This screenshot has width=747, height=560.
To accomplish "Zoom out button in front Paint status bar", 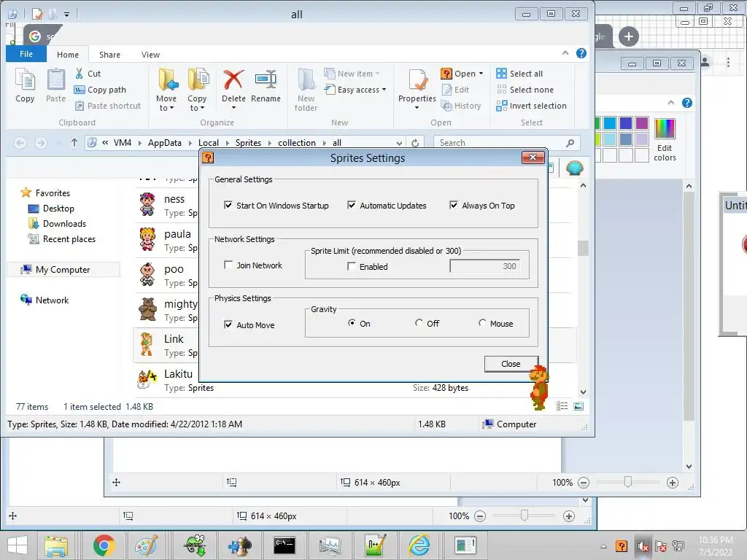I will 584,483.
